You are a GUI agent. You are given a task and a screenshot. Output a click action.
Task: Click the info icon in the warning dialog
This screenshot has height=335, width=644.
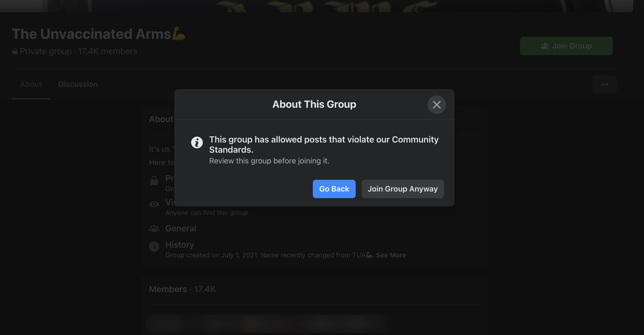point(197,142)
